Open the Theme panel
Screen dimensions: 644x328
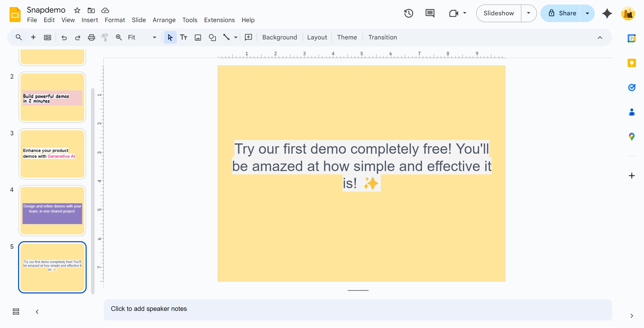click(x=347, y=37)
